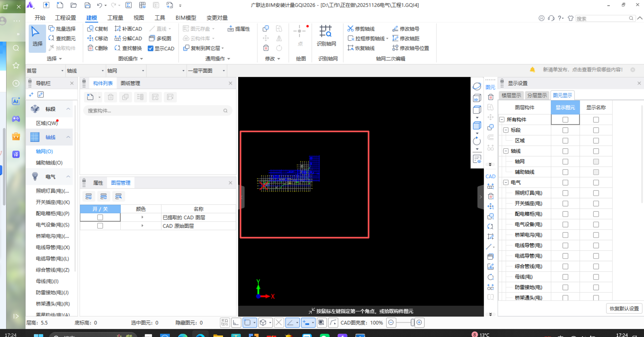Click the undo arrow icon
The image size is (644, 337).
99,5
